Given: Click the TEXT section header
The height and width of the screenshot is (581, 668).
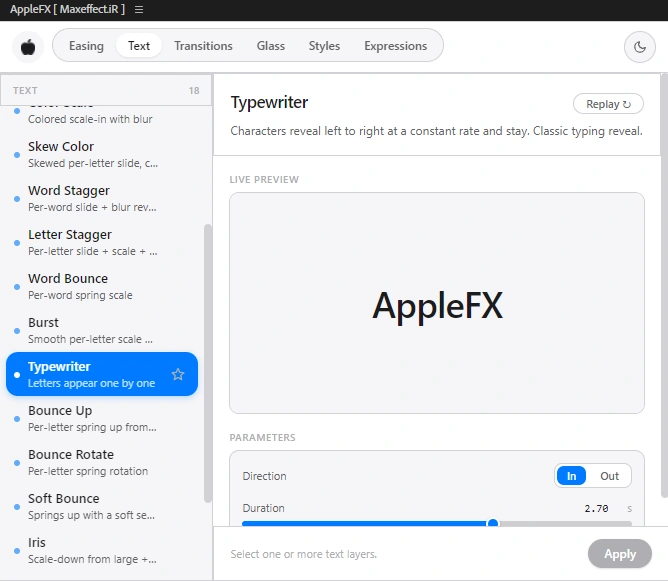Looking at the screenshot, I should tap(25, 90).
